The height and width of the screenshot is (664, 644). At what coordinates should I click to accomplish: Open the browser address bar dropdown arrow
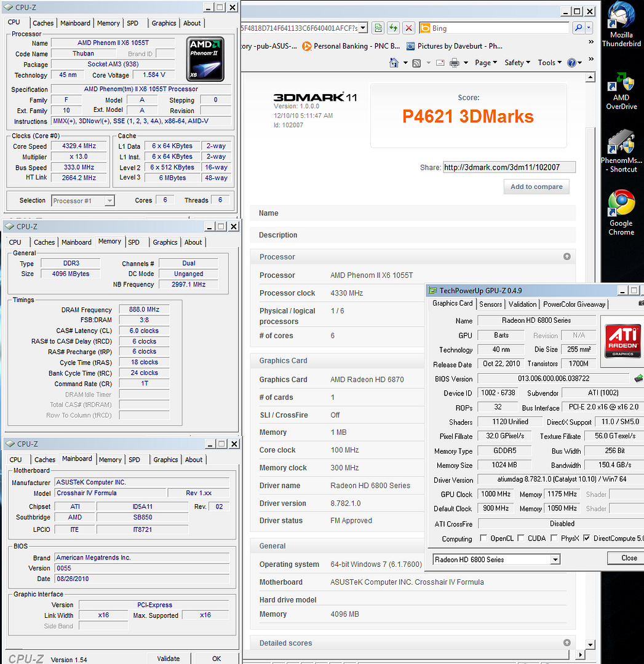coord(363,28)
